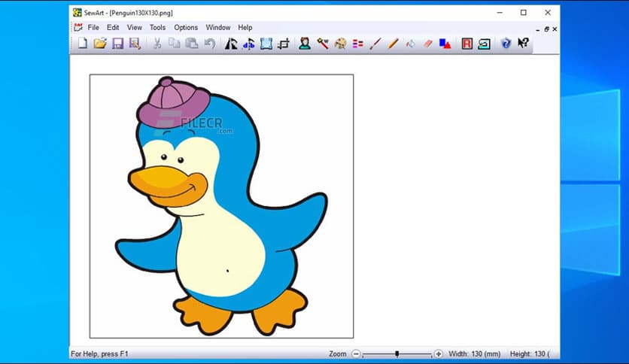Click the red lettering tool icon
The image size is (629, 364).
(467, 44)
